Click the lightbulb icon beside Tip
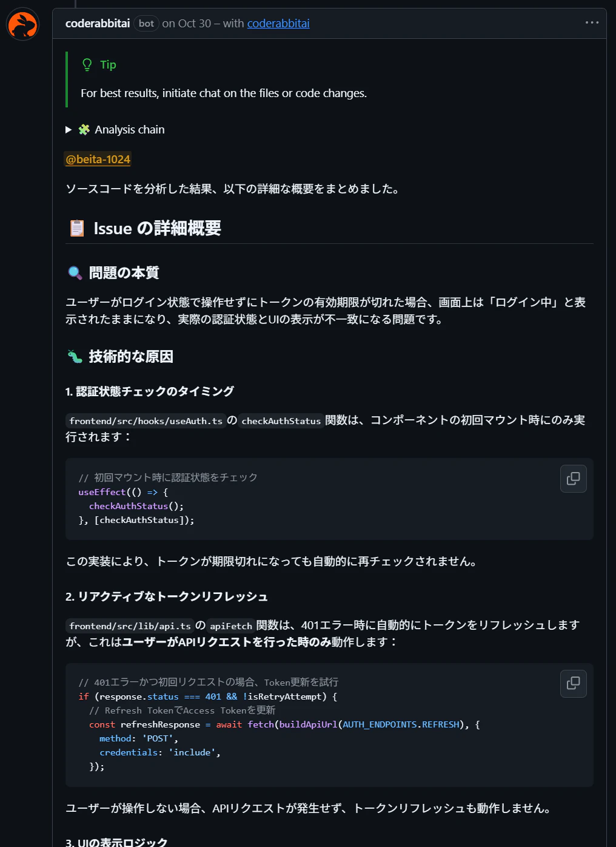 [x=85, y=64]
